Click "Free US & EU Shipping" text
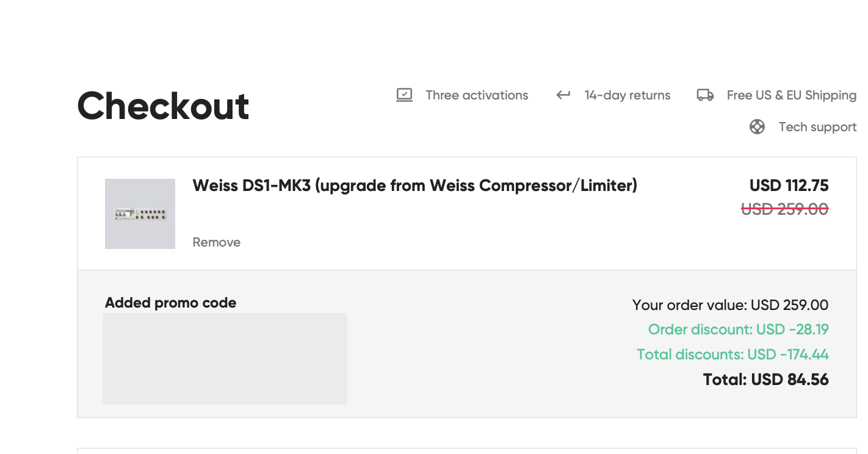868x454 pixels. 791,95
